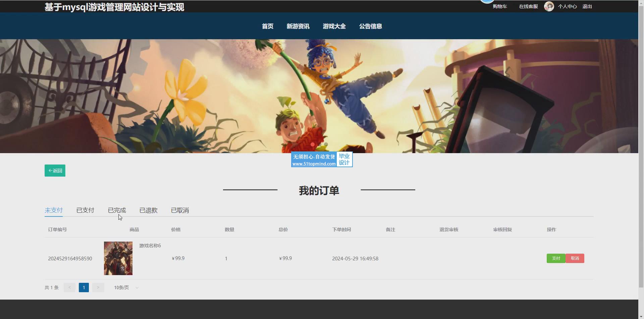This screenshot has width=644, height=319.
Task: Click next page arrow in pagination
Action: click(x=98, y=288)
